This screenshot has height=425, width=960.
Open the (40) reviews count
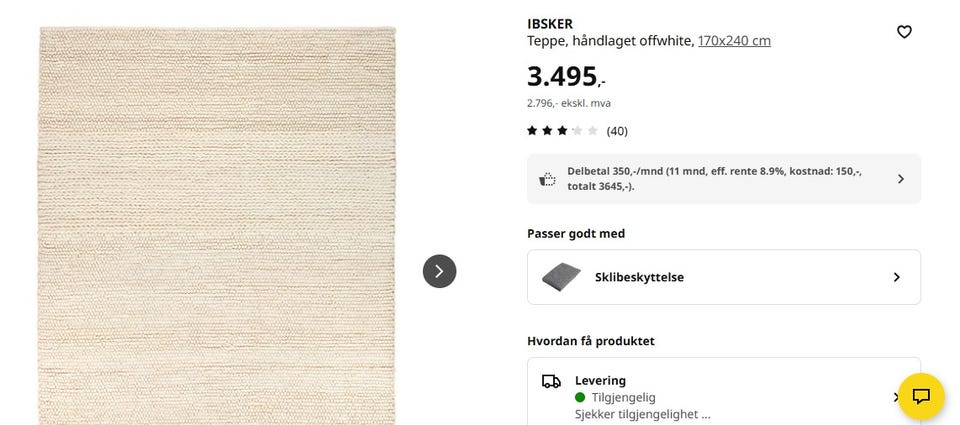tap(617, 131)
